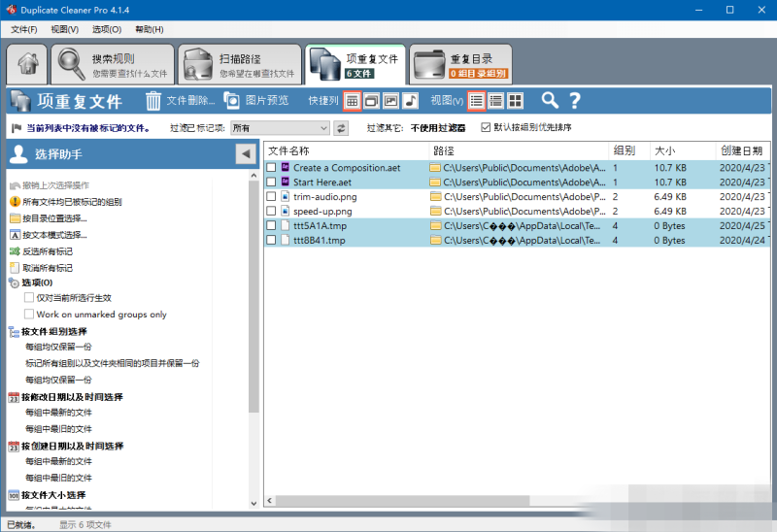Open the 过滤已标记项 dropdown
Screen dimensions: 777x532
point(280,127)
